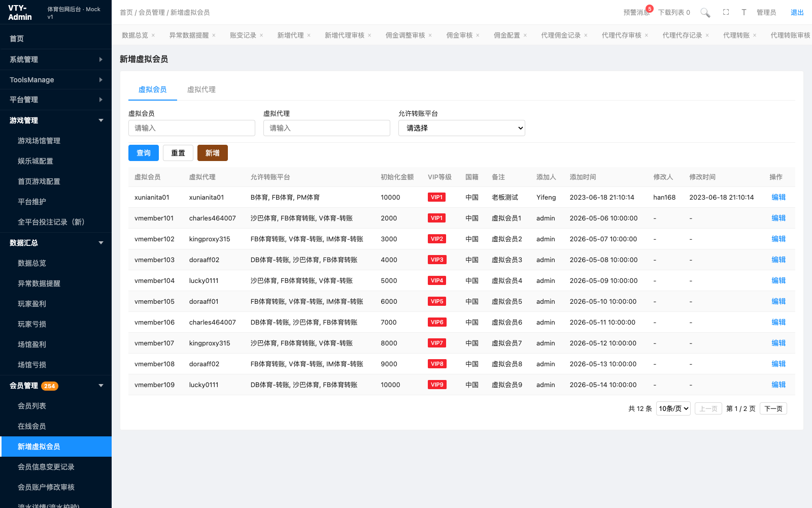Viewport: 812px width, 508px height.
Task: Collapse 游戏管理 sidebar section
Action: pos(56,120)
